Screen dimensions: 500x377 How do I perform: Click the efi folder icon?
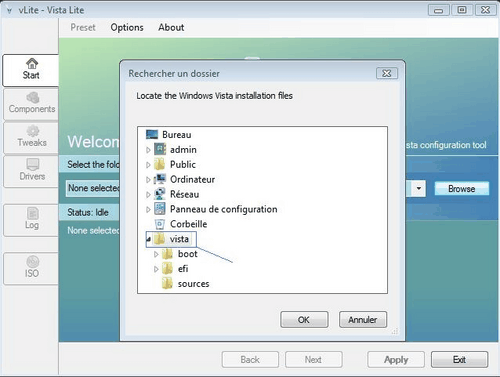pyautogui.click(x=167, y=269)
